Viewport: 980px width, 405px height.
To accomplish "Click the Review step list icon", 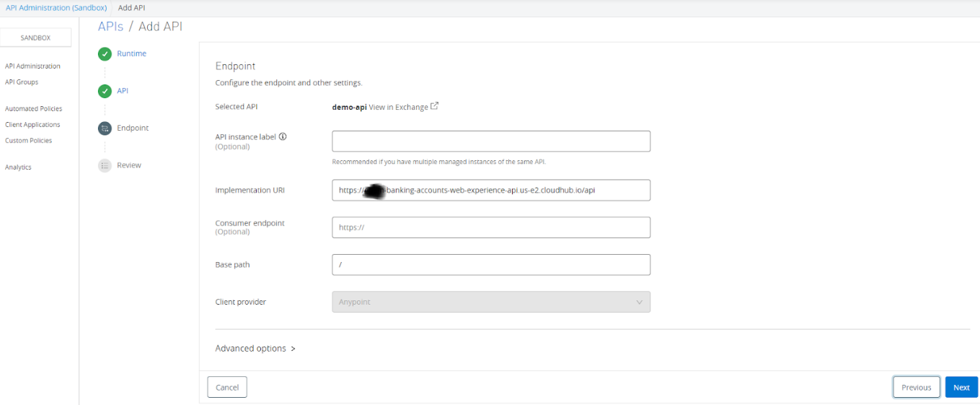I will pyautogui.click(x=105, y=165).
